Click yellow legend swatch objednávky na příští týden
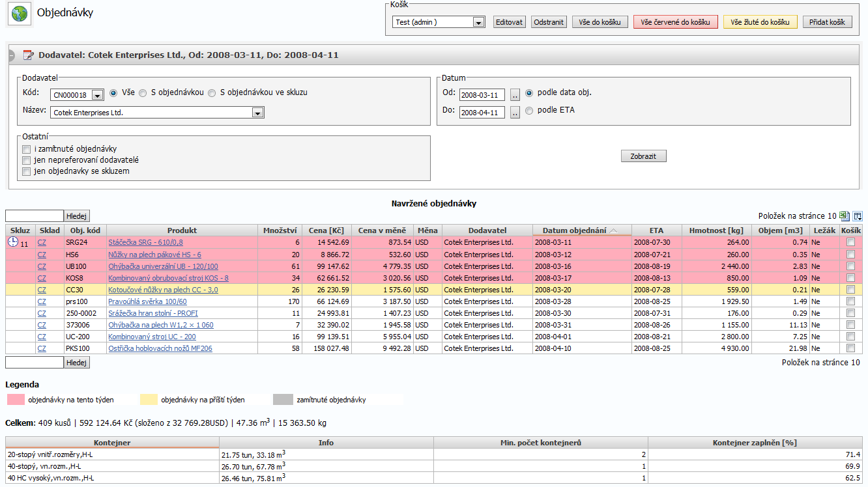Image resolution: width=868 pixels, height=487 pixels. click(149, 399)
